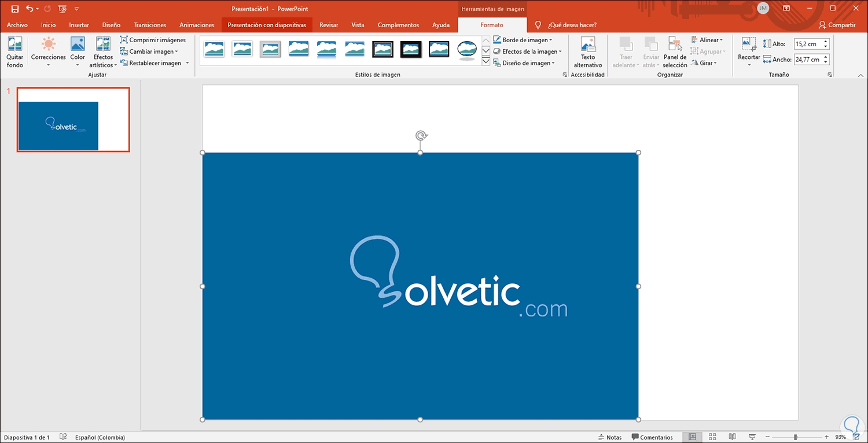The height and width of the screenshot is (443, 868).
Task: Apply the first picture style in the gallery
Action: [214, 49]
